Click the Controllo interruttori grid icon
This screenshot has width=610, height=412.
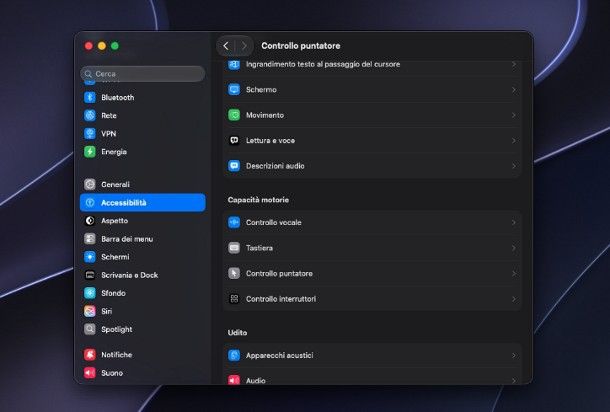(x=234, y=299)
